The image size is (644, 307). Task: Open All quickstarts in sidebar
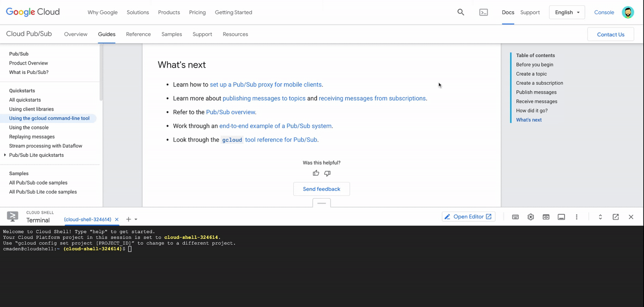pos(25,100)
